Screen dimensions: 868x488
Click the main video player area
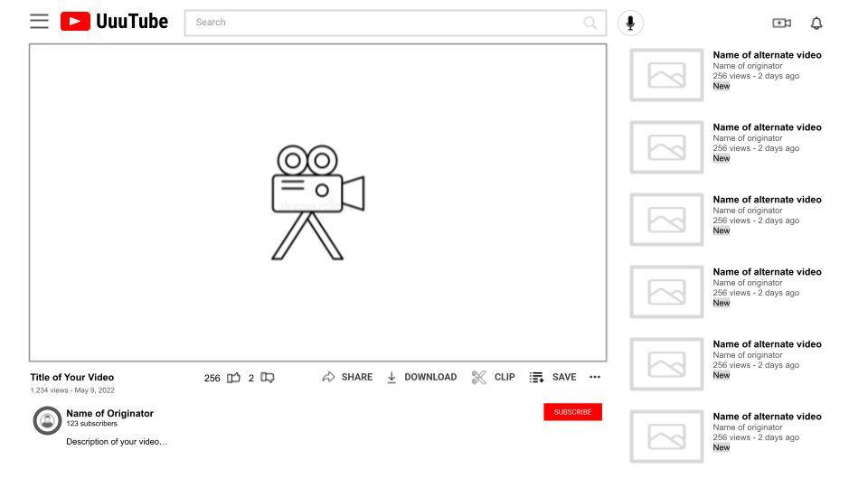coord(317,202)
